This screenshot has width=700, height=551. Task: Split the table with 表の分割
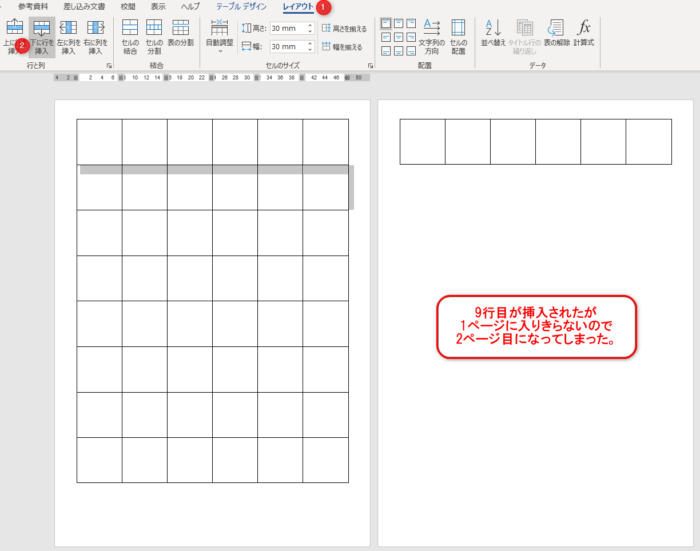pos(181,36)
